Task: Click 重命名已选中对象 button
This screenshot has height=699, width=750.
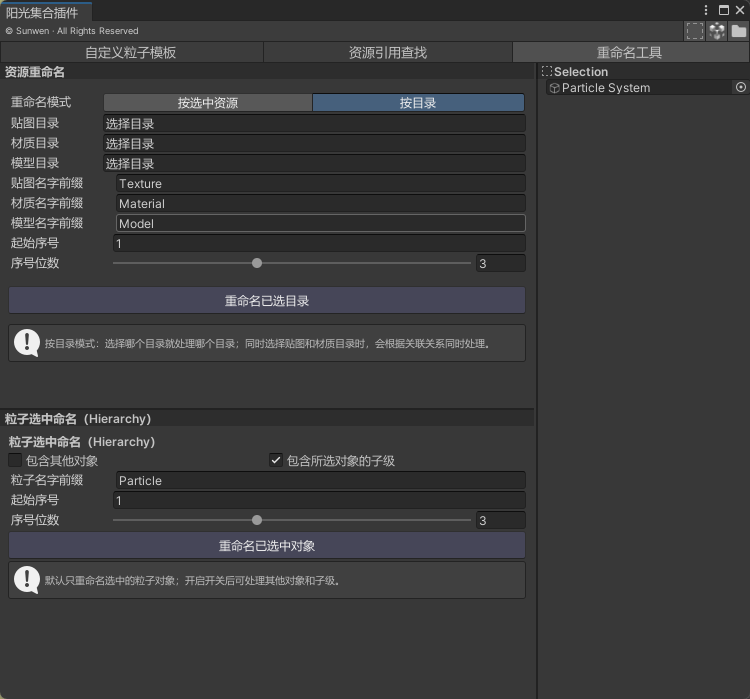Action: (x=267, y=545)
